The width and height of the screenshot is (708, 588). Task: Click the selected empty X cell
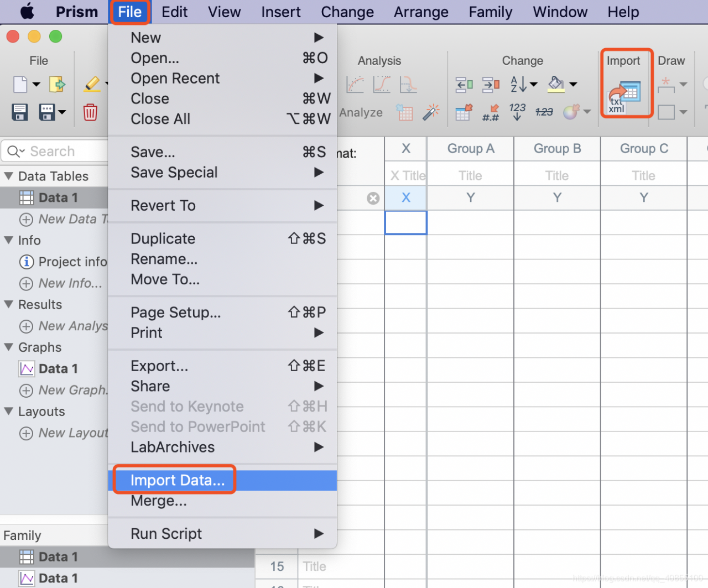405,222
